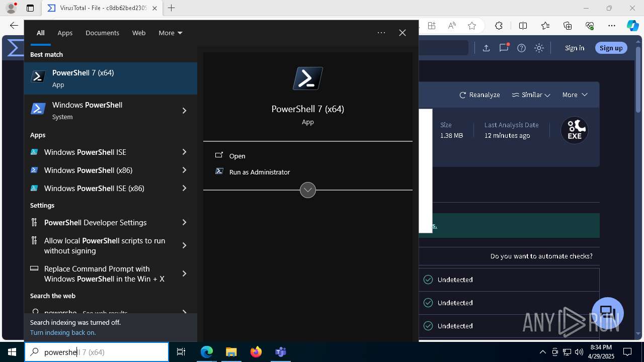Click Do you want to automate checks
Screen dimensions: 644x362
point(541,256)
